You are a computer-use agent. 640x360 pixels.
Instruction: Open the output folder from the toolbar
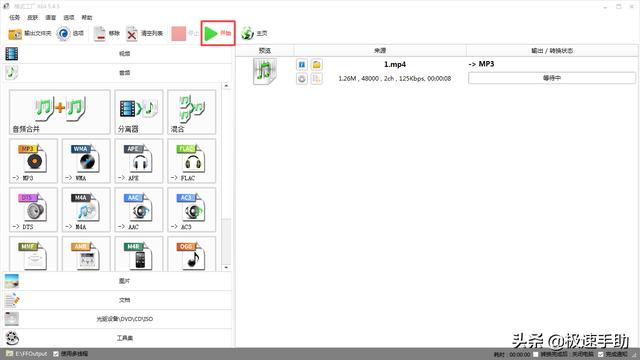[x=30, y=33]
